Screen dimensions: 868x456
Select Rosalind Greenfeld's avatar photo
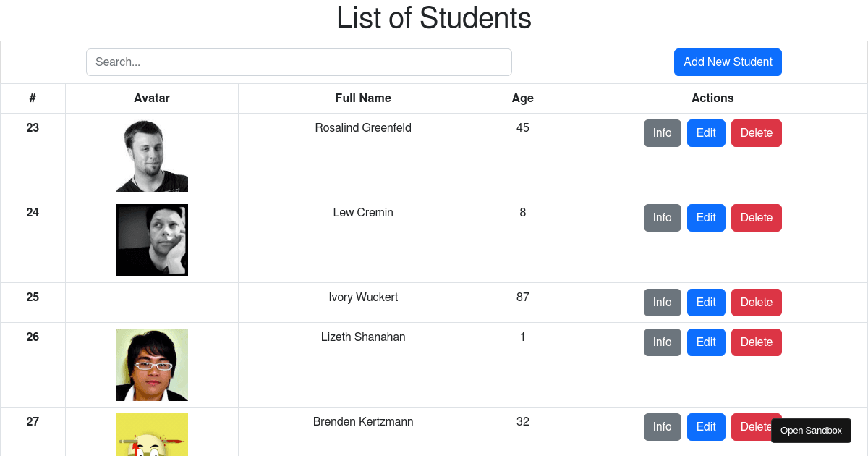[152, 156]
